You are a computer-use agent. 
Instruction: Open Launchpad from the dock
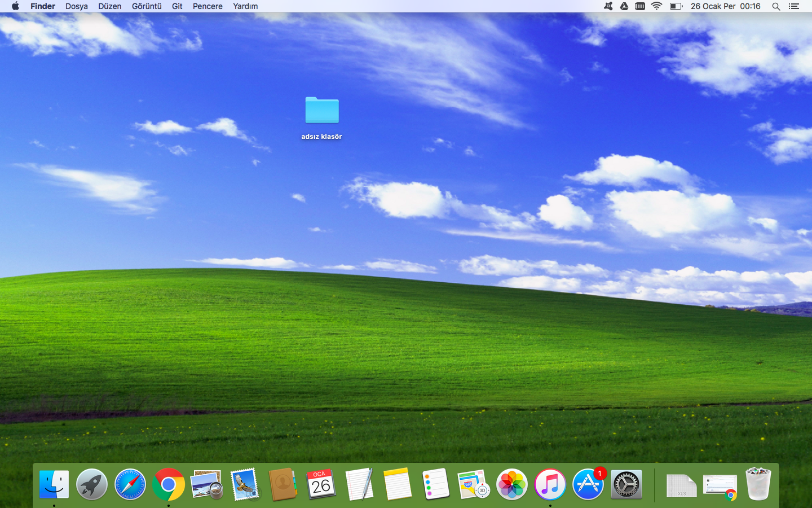click(92, 485)
